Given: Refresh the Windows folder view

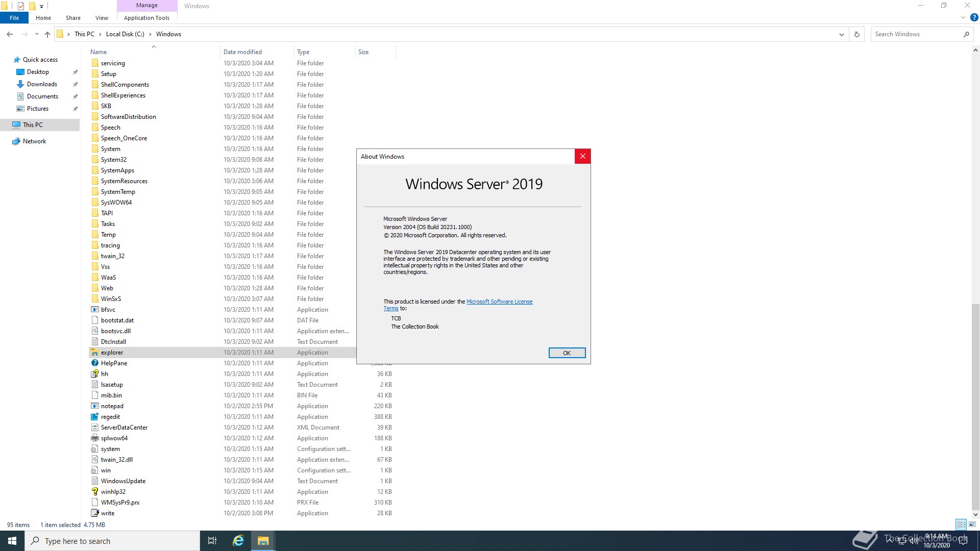Looking at the screenshot, I should click(x=857, y=34).
